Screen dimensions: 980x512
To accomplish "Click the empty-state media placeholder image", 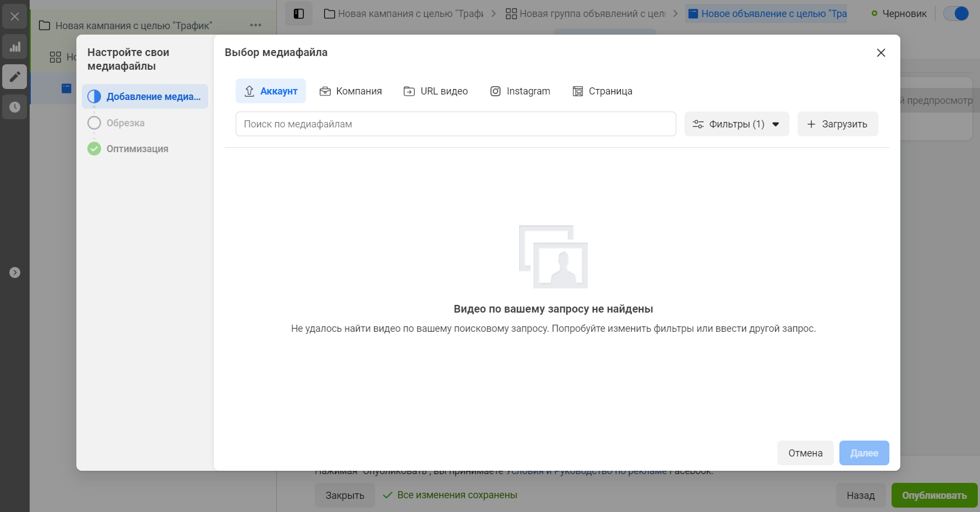I will coord(554,257).
